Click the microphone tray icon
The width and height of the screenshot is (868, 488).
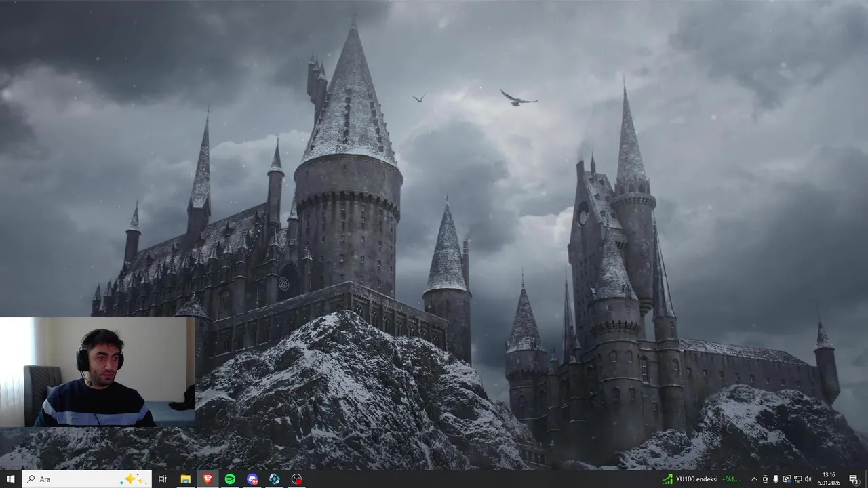776,479
